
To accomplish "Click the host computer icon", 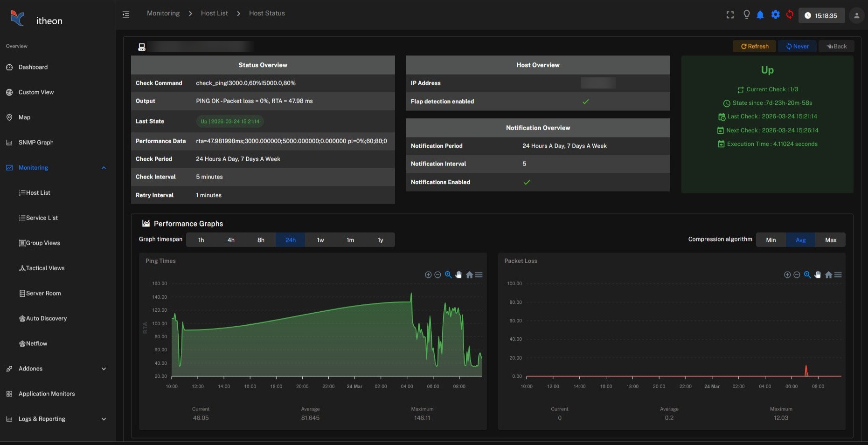I will pos(142,47).
